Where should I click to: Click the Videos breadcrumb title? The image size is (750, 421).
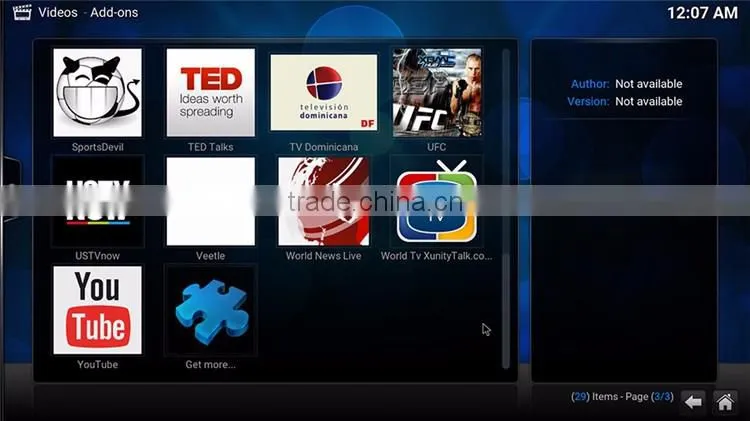[58, 12]
